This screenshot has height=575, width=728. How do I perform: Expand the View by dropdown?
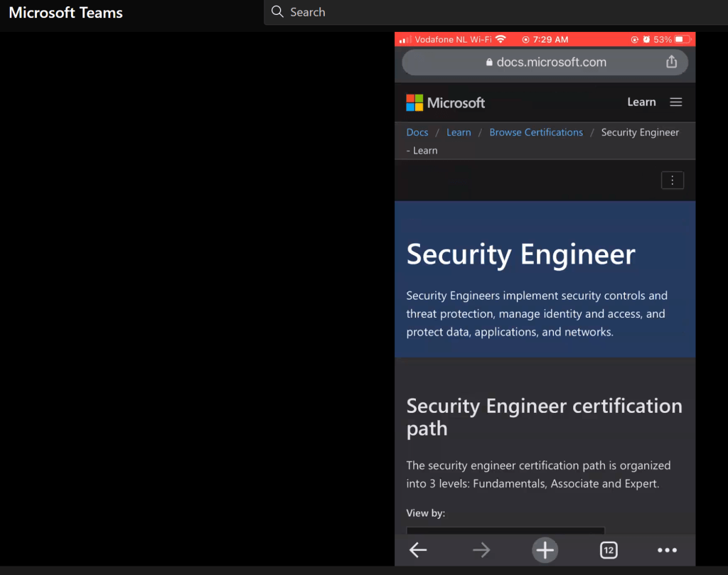pyautogui.click(x=505, y=530)
